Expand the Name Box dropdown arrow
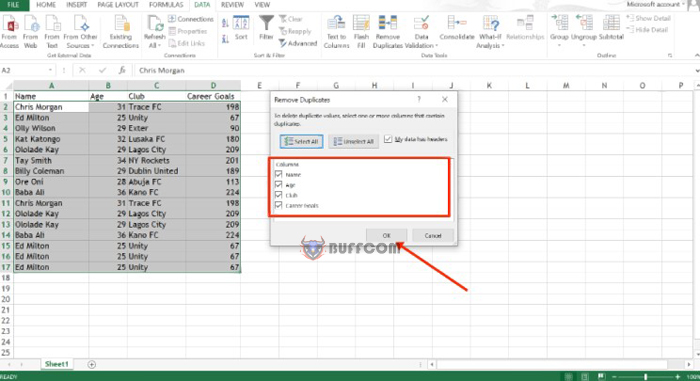The width and height of the screenshot is (700, 381). click(x=50, y=70)
